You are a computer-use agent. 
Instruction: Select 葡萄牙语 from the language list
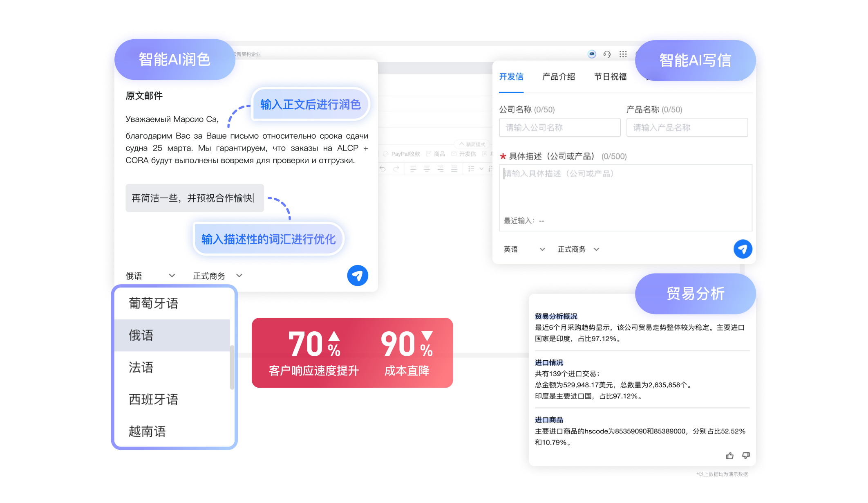154,303
